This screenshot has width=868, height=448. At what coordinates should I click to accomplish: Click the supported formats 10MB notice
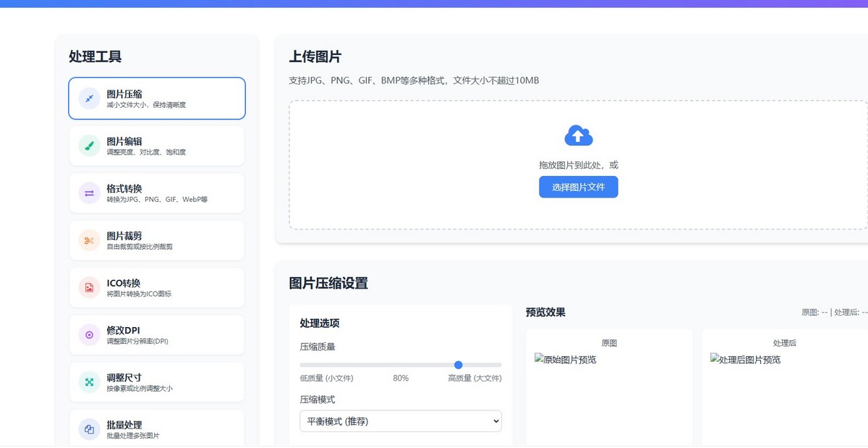click(414, 80)
